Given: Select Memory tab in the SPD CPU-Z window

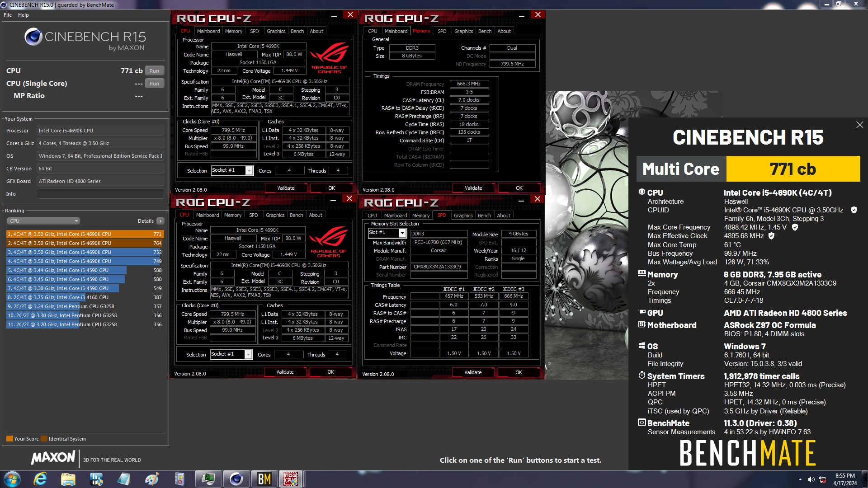Looking at the screenshot, I should [421, 216].
